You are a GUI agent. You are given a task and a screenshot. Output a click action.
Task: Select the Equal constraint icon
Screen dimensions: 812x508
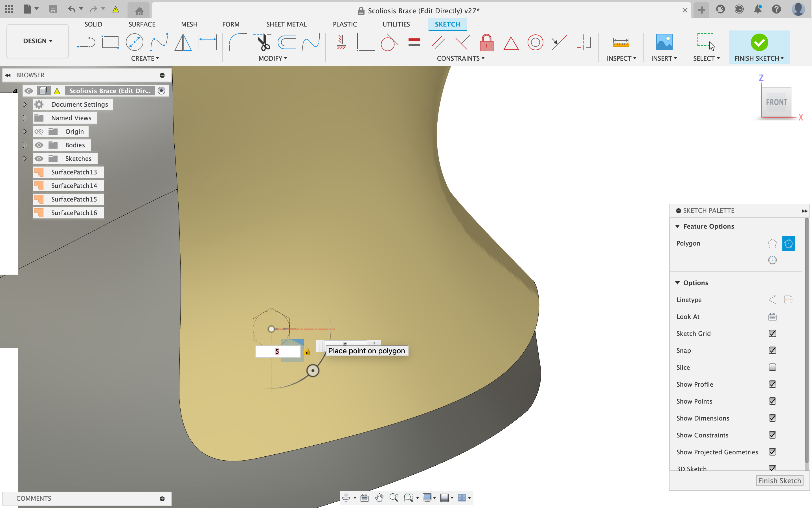(x=414, y=43)
